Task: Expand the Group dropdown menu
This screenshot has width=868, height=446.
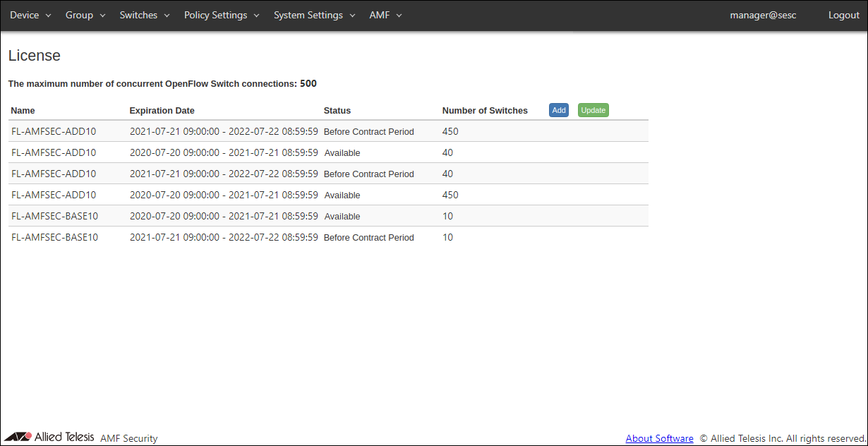Action: tap(85, 15)
